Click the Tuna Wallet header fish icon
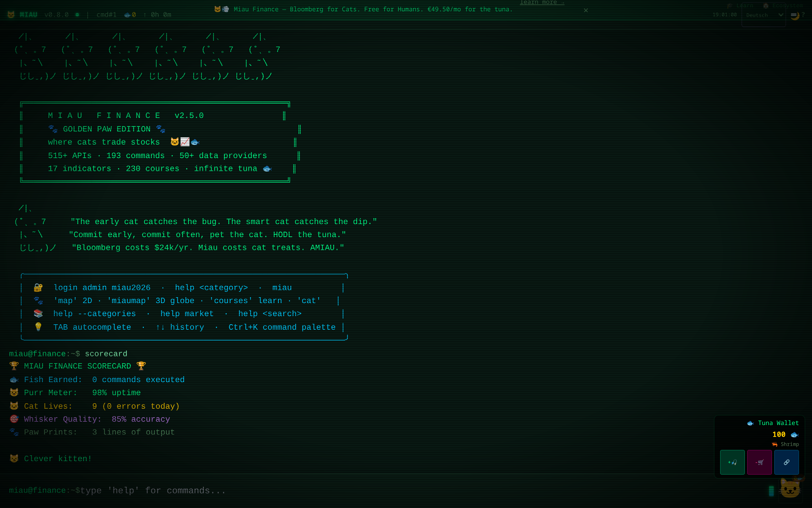This screenshot has width=812, height=508. (x=751, y=423)
